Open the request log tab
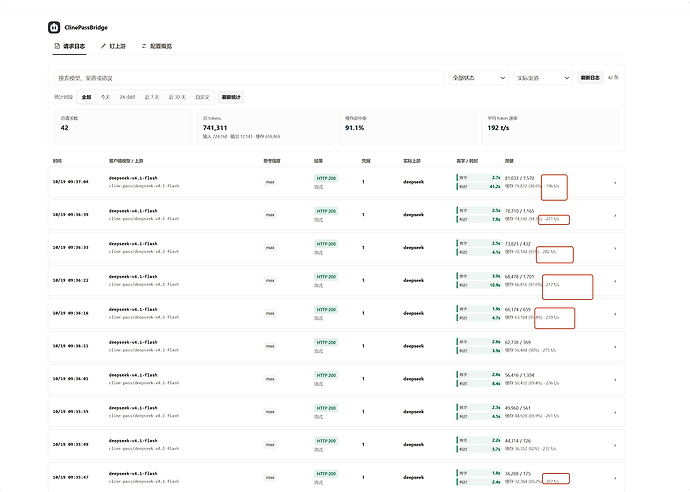The height and width of the screenshot is (492, 690). point(70,46)
